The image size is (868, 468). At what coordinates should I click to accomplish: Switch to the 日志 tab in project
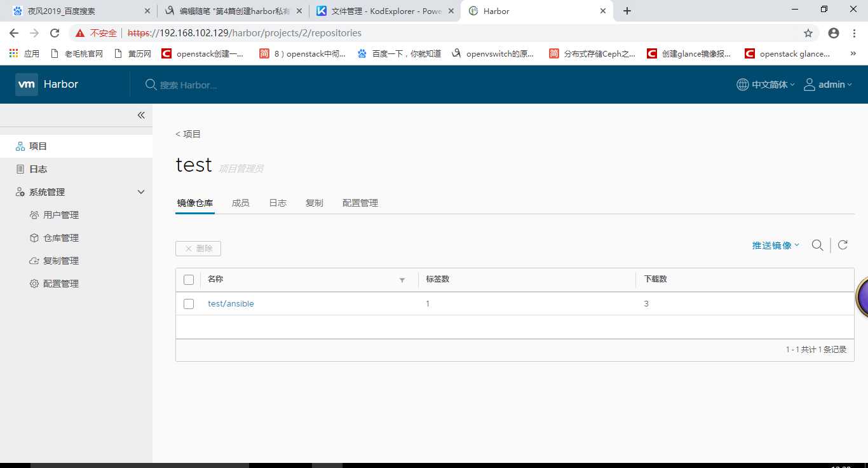click(278, 203)
